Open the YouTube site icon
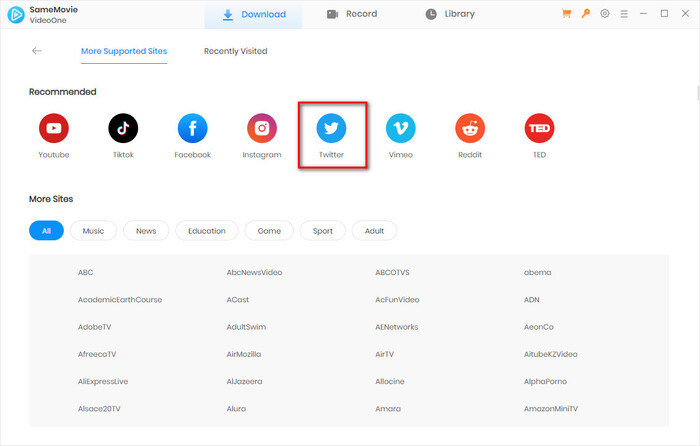The height and width of the screenshot is (446, 700). [x=54, y=128]
